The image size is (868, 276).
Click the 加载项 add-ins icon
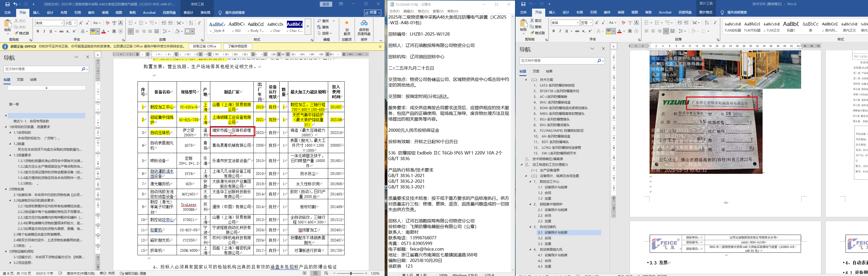coord(347,23)
